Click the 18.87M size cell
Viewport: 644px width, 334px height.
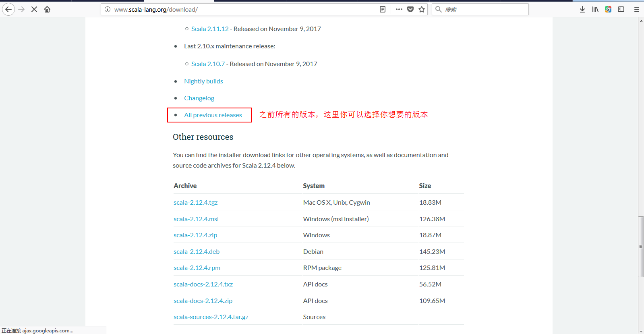click(x=430, y=235)
